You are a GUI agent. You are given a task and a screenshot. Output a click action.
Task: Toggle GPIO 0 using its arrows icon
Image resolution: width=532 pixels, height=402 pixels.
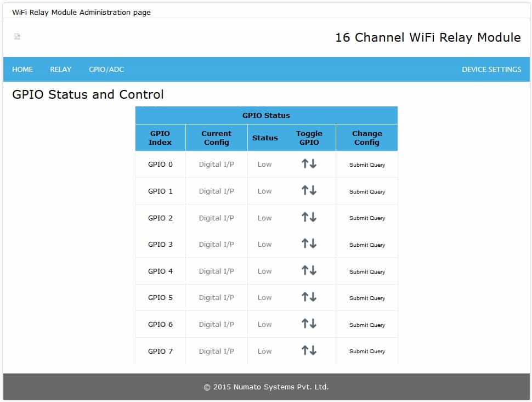pos(309,164)
